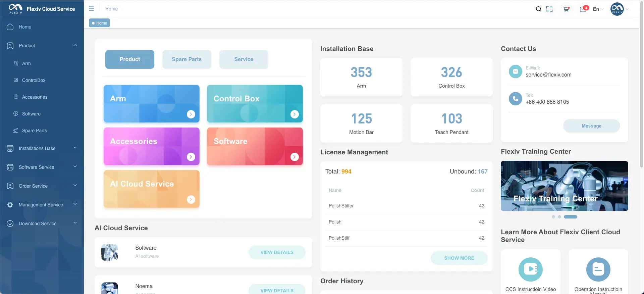This screenshot has width=644, height=294.
Task: Select the Product tab
Action: [130, 59]
